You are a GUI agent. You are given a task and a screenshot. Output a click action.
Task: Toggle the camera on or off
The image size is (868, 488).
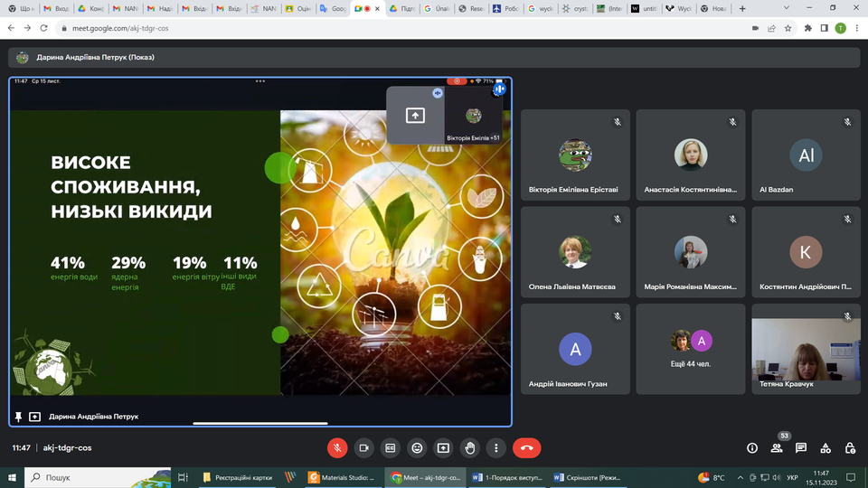pos(363,447)
